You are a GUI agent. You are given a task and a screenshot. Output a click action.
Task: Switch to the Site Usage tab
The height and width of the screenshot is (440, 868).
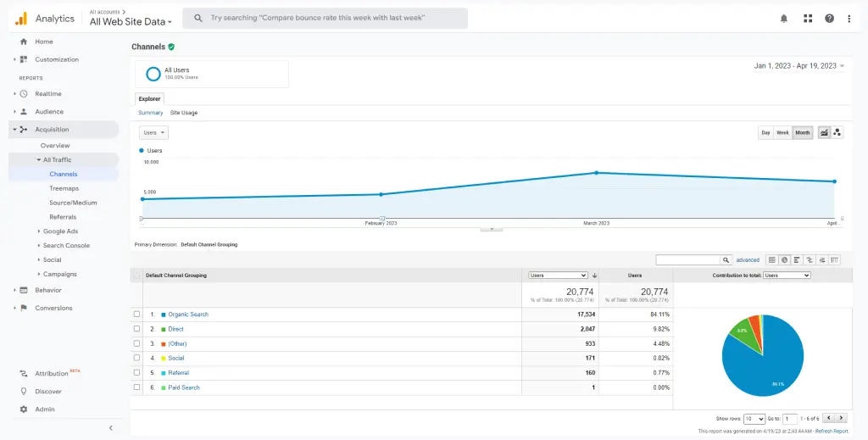click(184, 113)
